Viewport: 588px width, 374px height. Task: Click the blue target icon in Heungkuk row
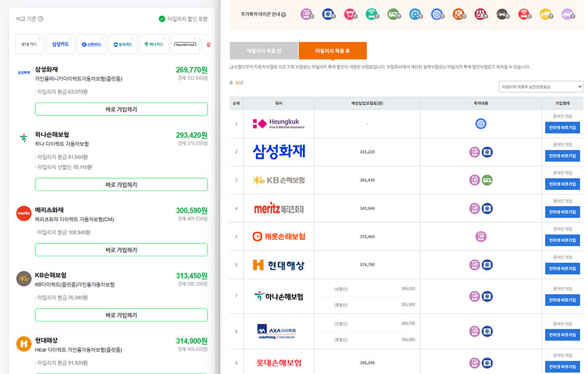[481, 123]
